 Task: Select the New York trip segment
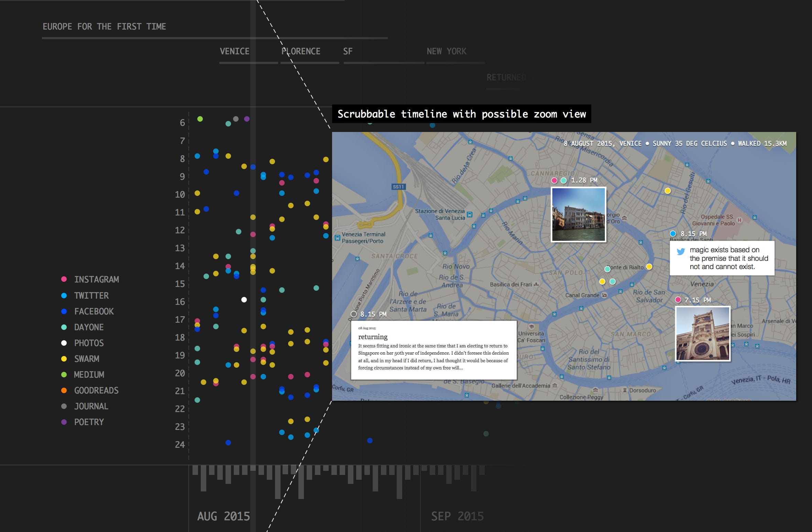click(x=446, y=51)
